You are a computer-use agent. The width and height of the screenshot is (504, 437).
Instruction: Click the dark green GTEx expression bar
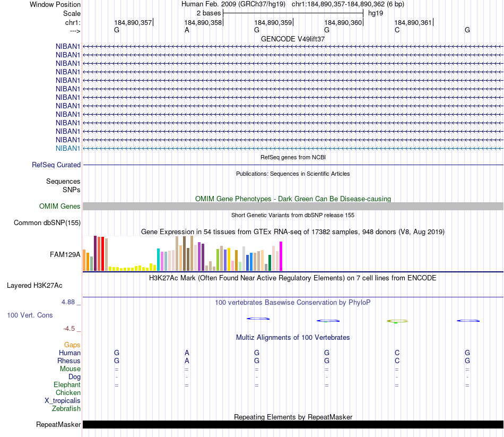[270, 263]
